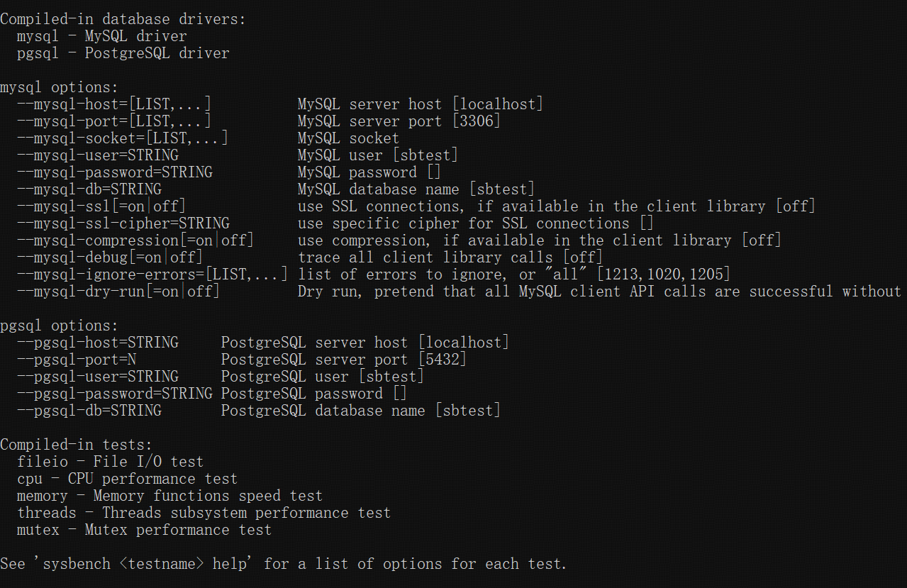
Task: Click the '--mysql-ssl-cipher=STRING' option
Action: 123,224
